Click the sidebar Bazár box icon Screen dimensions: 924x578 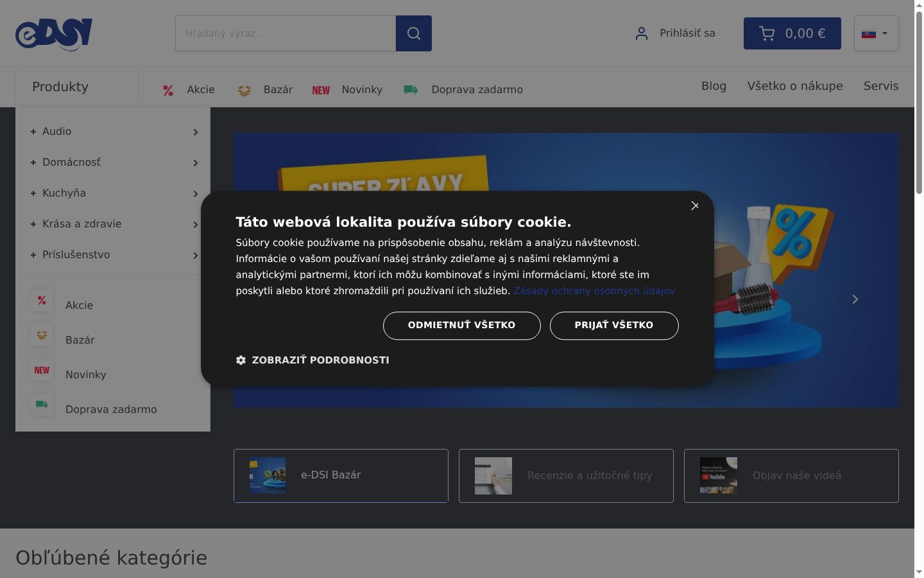[42, 335]
